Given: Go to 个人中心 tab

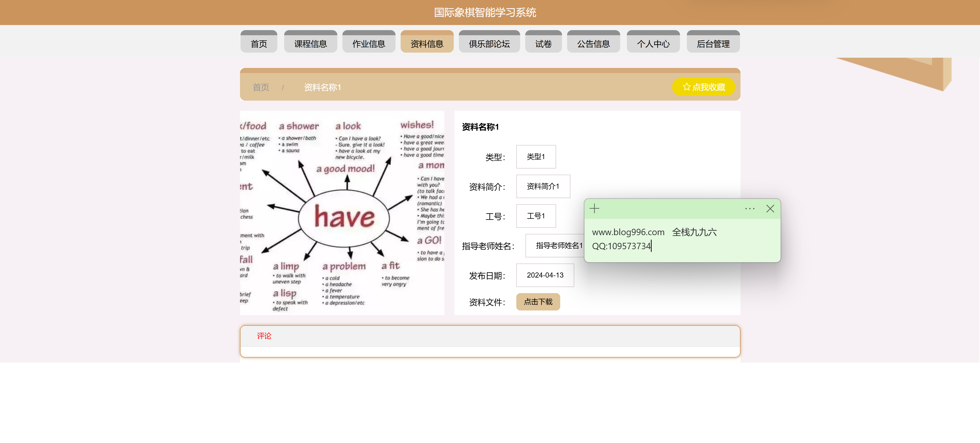Looking at the screenshot, I should [x=653, y=43].
